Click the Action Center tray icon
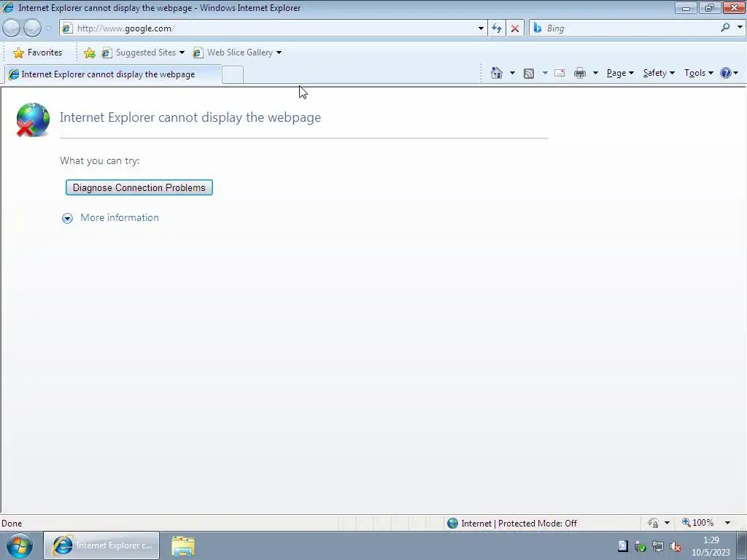 coord(623,545)
